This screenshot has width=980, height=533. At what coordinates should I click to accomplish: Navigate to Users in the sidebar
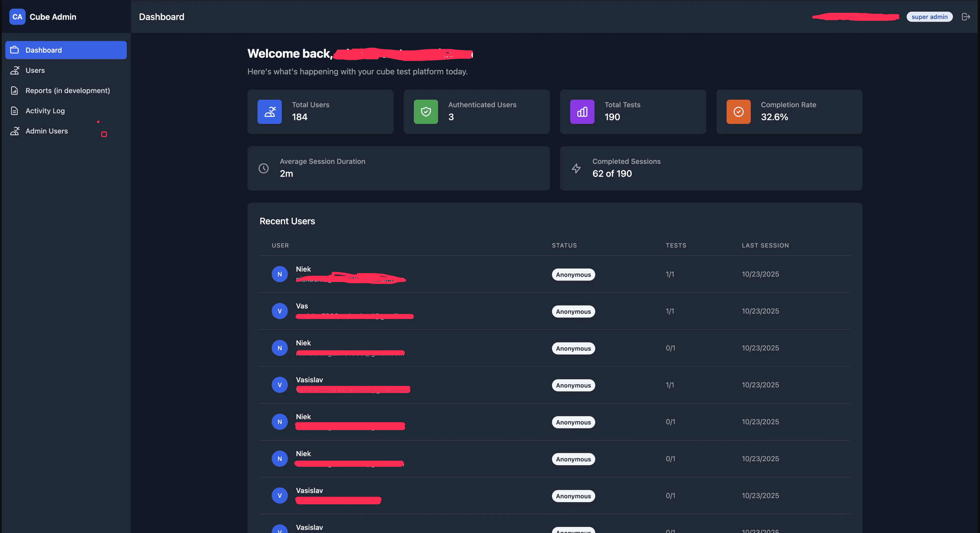tap(35, 70)
